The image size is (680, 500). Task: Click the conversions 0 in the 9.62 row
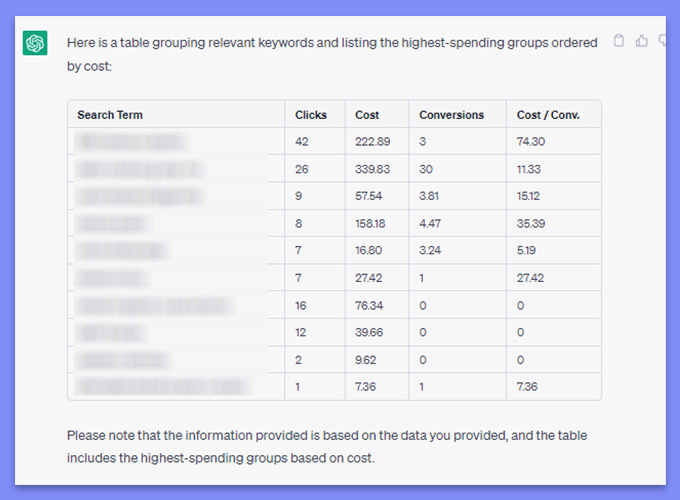pyautogui.click(x=423, y=360)
